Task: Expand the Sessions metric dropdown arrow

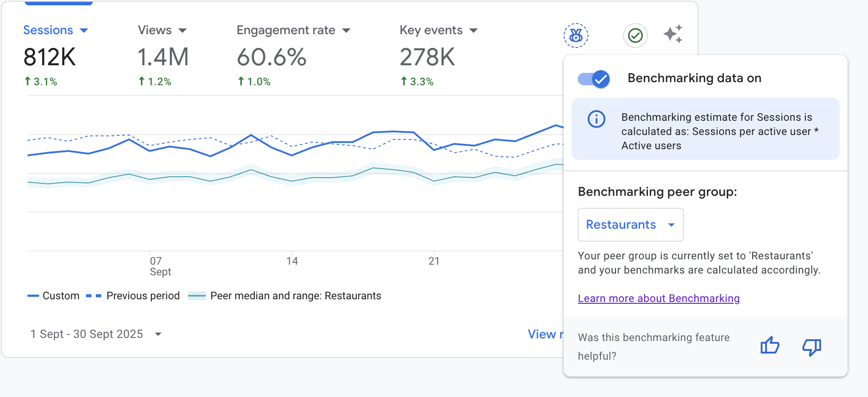Action: pyautogui.click(x=84, y=31)
